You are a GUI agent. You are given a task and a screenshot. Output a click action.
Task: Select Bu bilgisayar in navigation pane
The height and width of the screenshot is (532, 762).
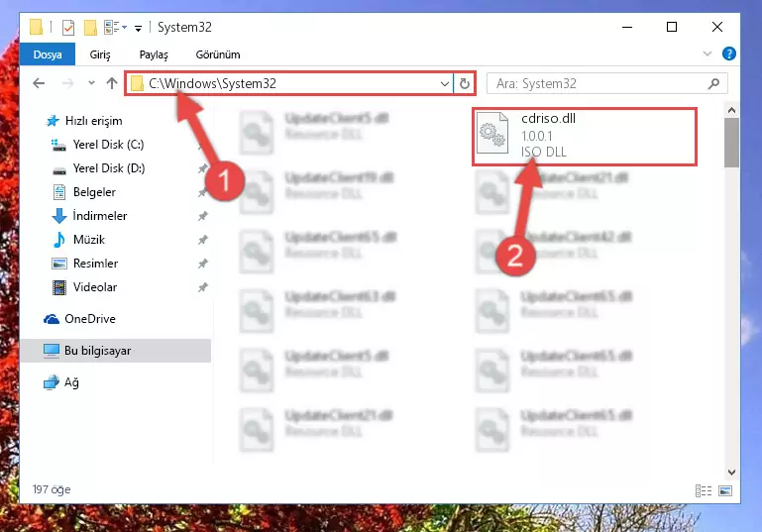tap(116, 351)
